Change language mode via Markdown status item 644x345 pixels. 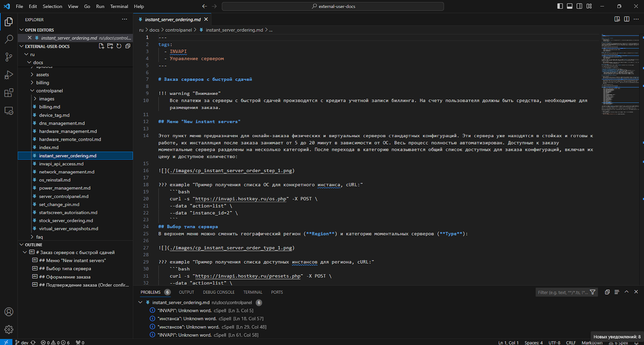tap(592, 343)
